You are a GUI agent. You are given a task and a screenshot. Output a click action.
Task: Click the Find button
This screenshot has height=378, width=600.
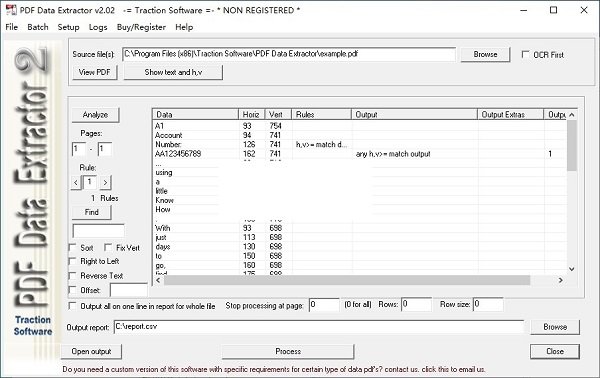pyautogui.click(x=92, y=212)
